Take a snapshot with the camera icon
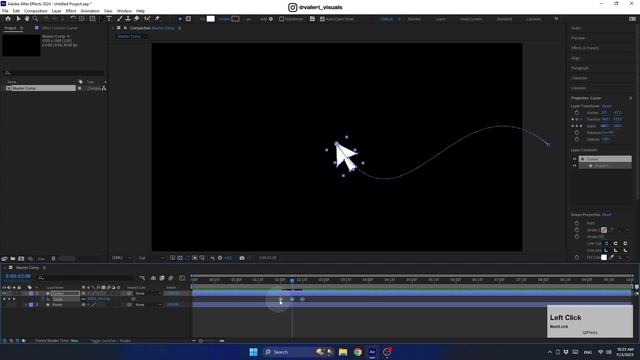Viewport: 640px width, 360px height. pos(242,258)
